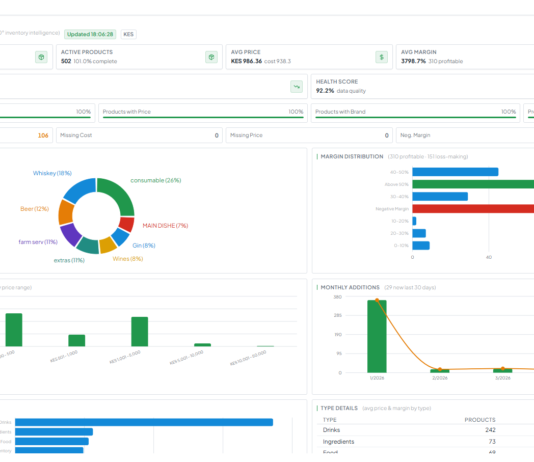The width and height of the screenshot is (534, 462).
Task: Click the Beer (12%) label
Action: coord(34,209)
